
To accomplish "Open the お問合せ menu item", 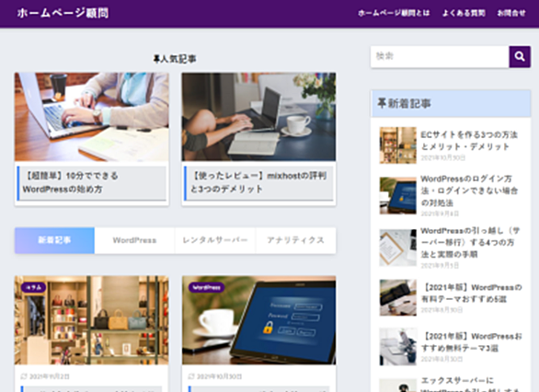I will click(x=511, y=13).
